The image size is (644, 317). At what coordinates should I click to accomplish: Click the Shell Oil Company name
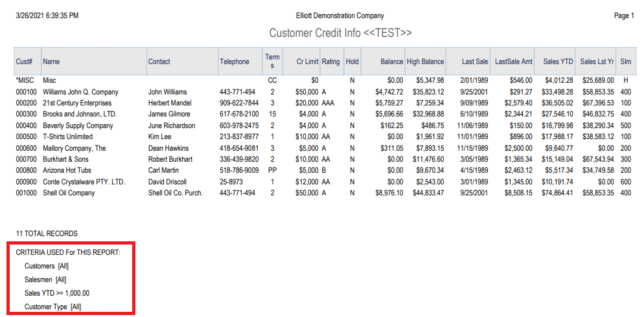point(69,193)
